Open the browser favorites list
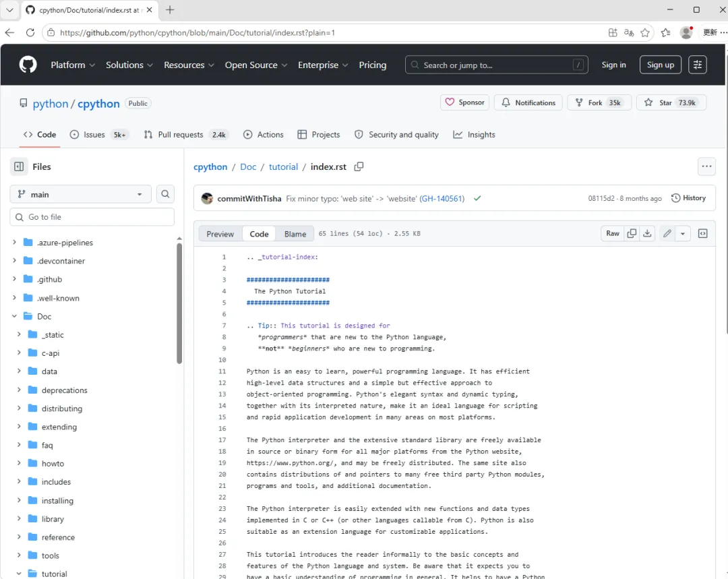Viewport: 728px width, 579px height. 665,32
